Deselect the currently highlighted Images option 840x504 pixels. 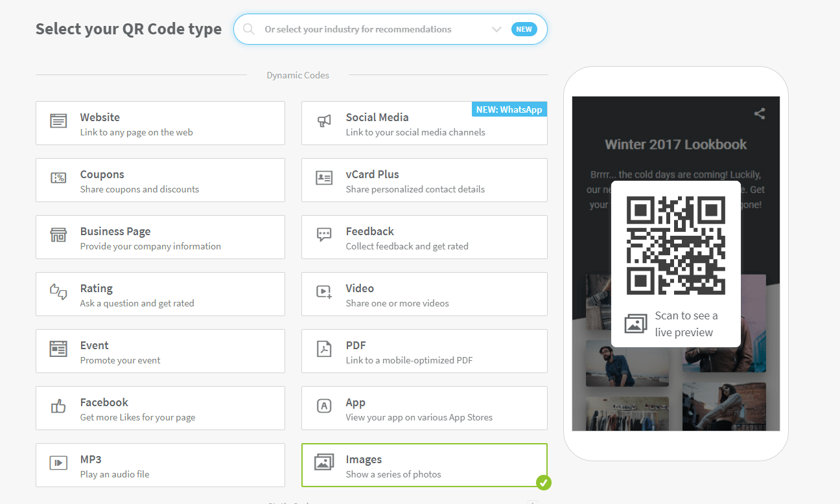pyautogui.click(x=425, y=465)
